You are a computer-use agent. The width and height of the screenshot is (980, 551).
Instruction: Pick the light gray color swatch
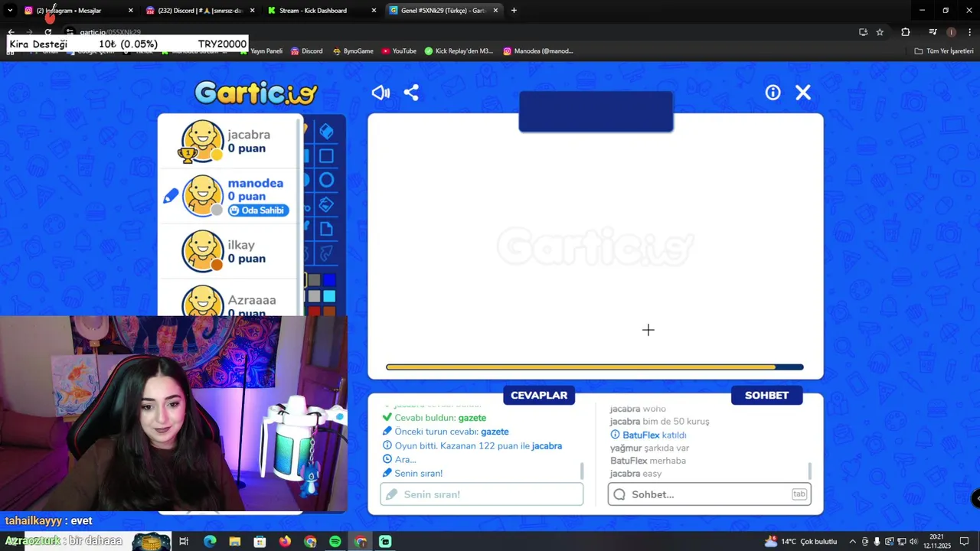coord(314,296)
